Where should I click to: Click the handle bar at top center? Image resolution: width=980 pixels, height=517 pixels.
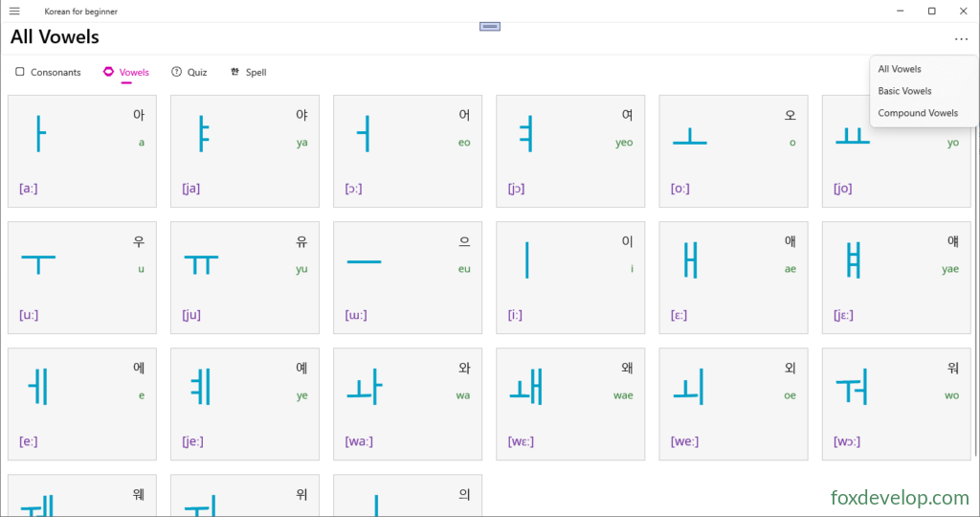pyautogui.click(x=490, y=26)
